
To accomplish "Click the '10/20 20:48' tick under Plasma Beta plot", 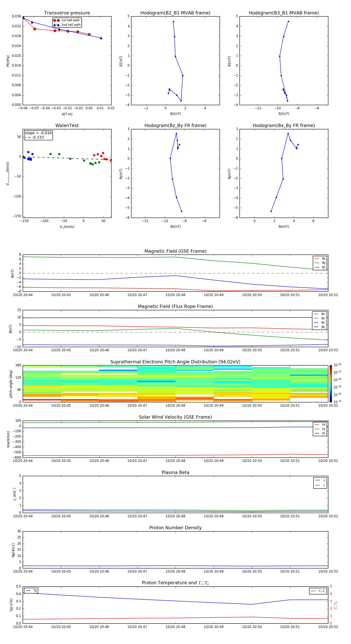I will click(175, 516).
